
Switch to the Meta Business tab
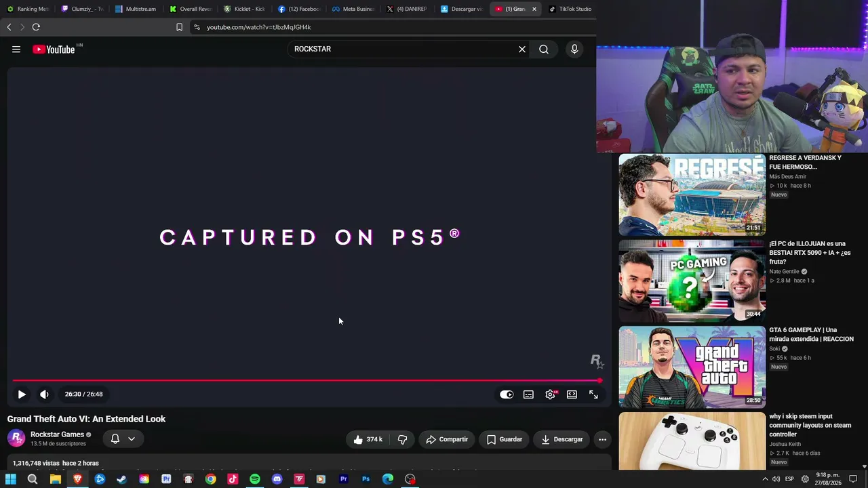(353, 9)
